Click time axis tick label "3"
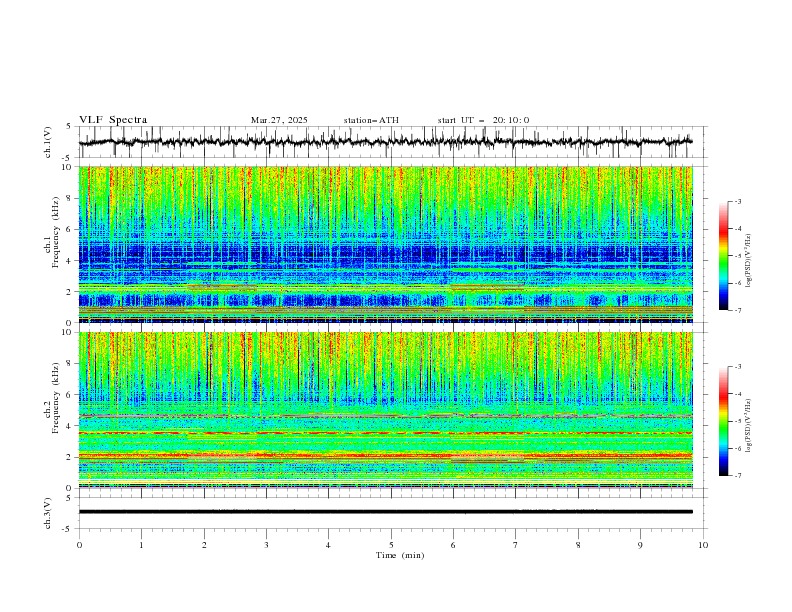The image size is (792, 612). point(266,545)
